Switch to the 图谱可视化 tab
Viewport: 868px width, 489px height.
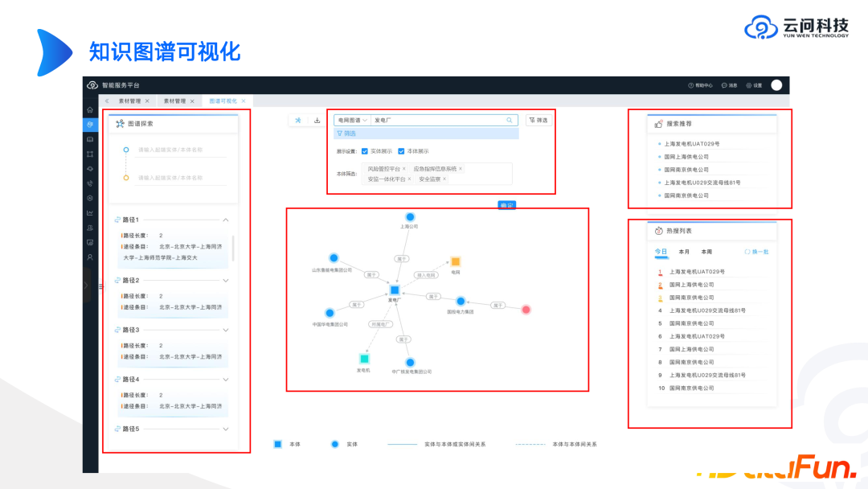223,101
